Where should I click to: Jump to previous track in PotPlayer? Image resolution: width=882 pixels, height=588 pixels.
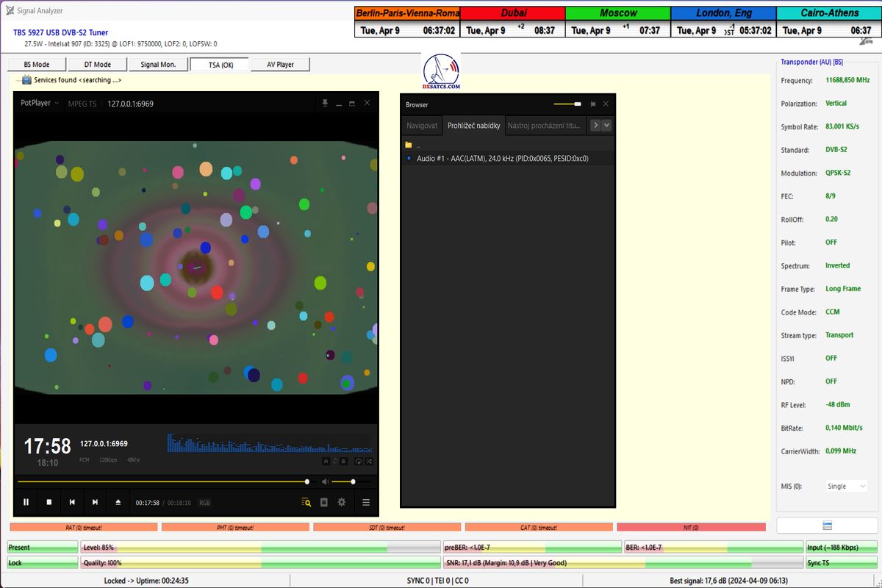click(x=72, y=502)
